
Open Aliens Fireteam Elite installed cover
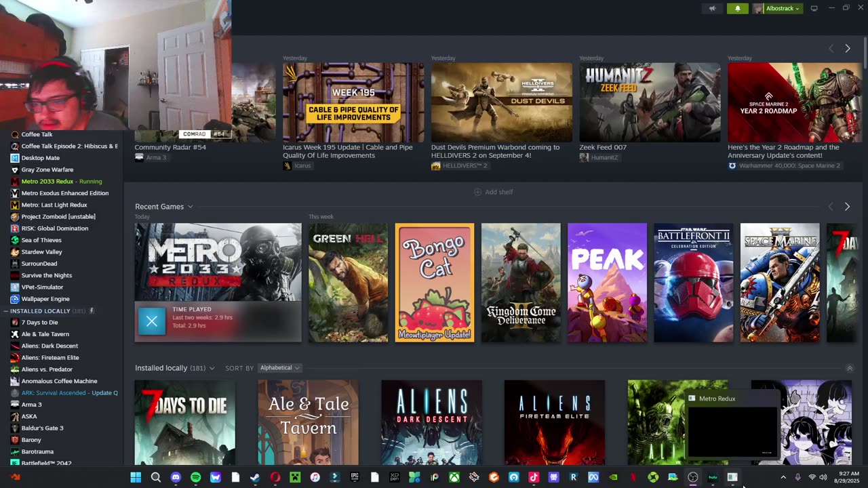click(x=555, y=422)
